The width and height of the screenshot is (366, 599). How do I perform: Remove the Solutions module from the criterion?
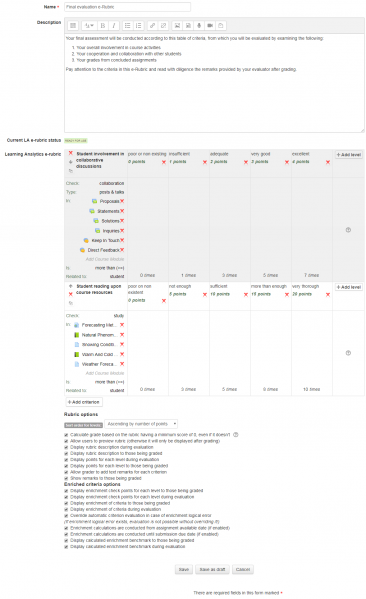(122, 221)
